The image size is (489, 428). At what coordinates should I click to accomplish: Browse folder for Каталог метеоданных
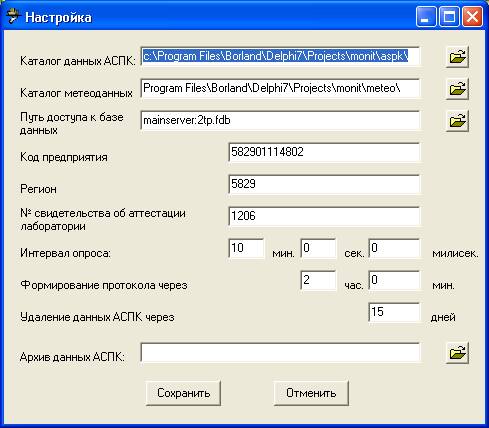click(457, 89)
